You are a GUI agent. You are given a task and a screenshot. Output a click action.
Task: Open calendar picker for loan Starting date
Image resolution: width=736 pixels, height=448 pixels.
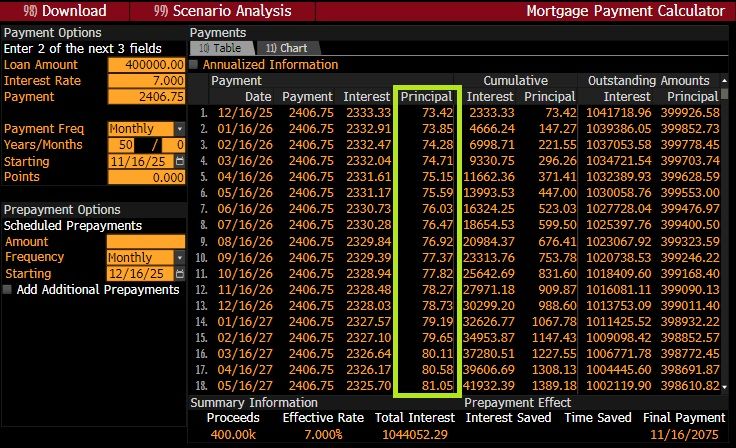180,162
